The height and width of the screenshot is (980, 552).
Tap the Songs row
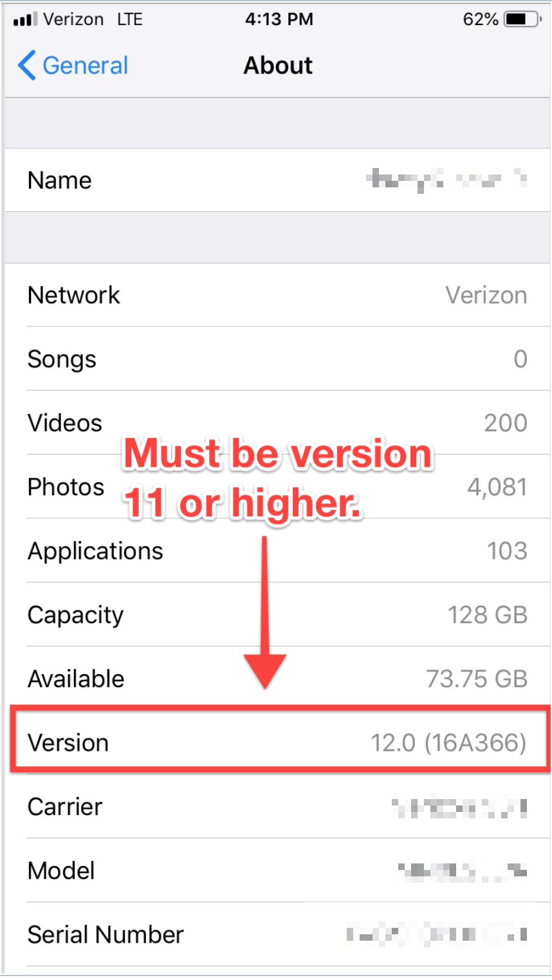277,359
